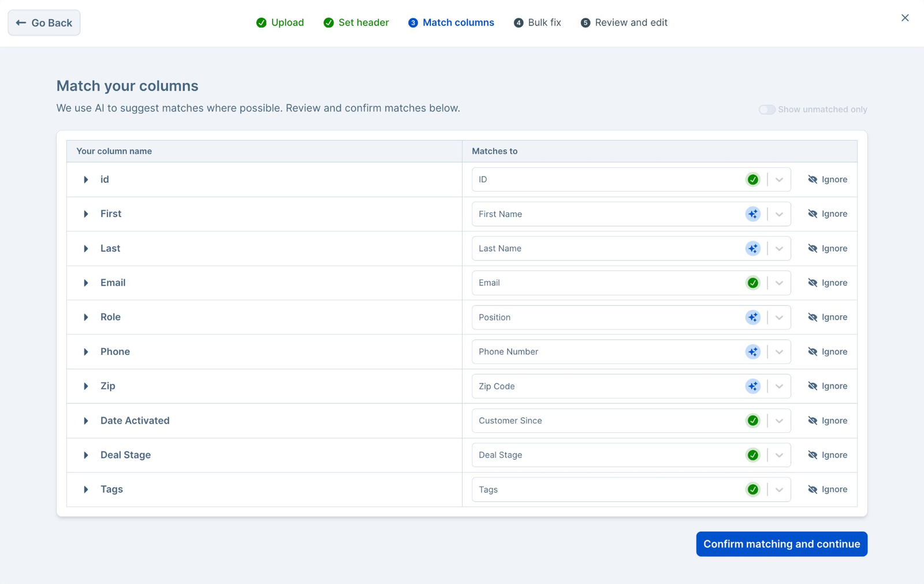The width and height of the screenshot is (924, 584).
Task: Click the Email match field
Action: pyautogui.click(x=631, y=283)
